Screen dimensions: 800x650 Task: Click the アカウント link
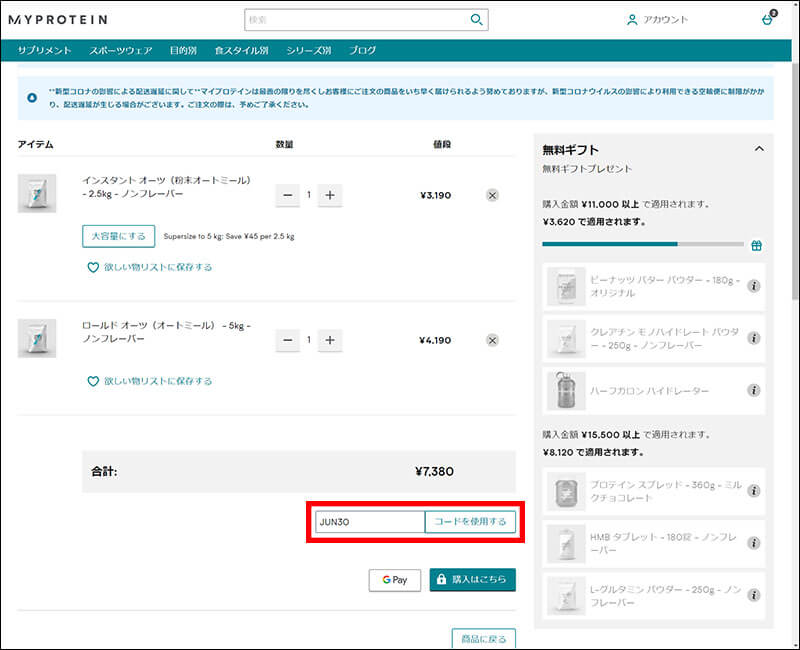click(665, 20)
